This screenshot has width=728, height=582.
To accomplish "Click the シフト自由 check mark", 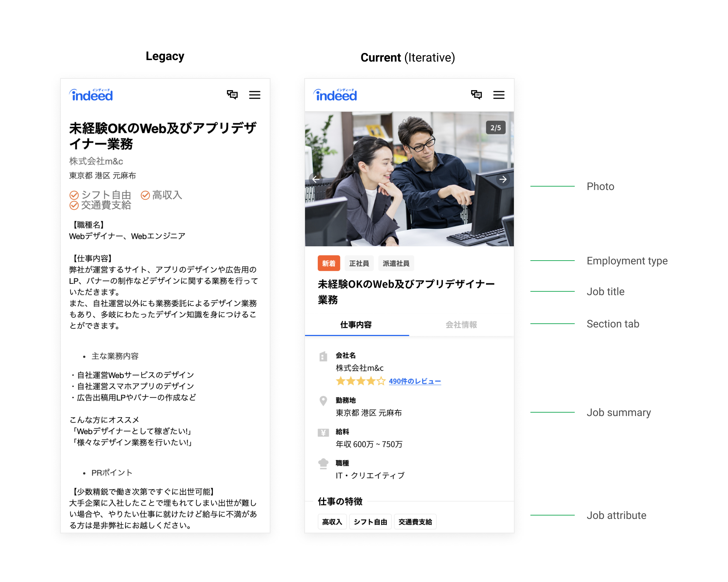I will (x=74, y=195).
